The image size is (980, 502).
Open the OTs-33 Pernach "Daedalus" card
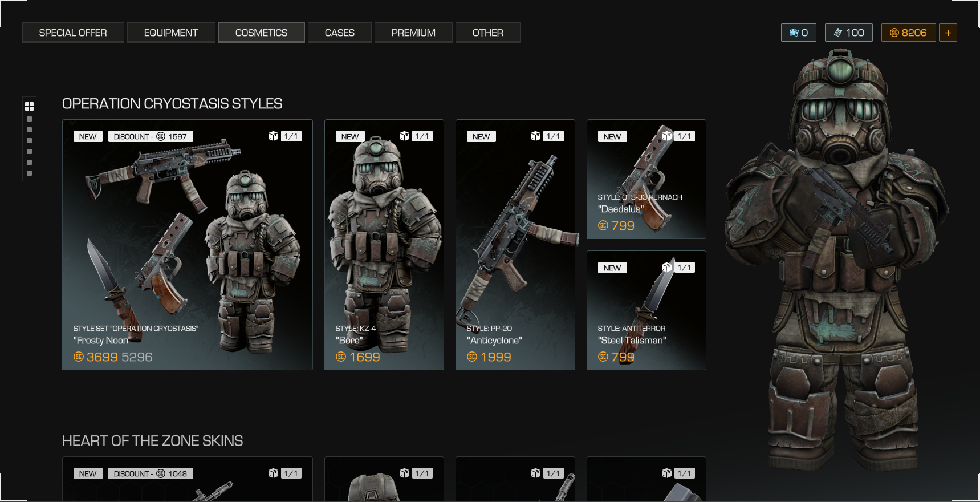click(646, 179)
